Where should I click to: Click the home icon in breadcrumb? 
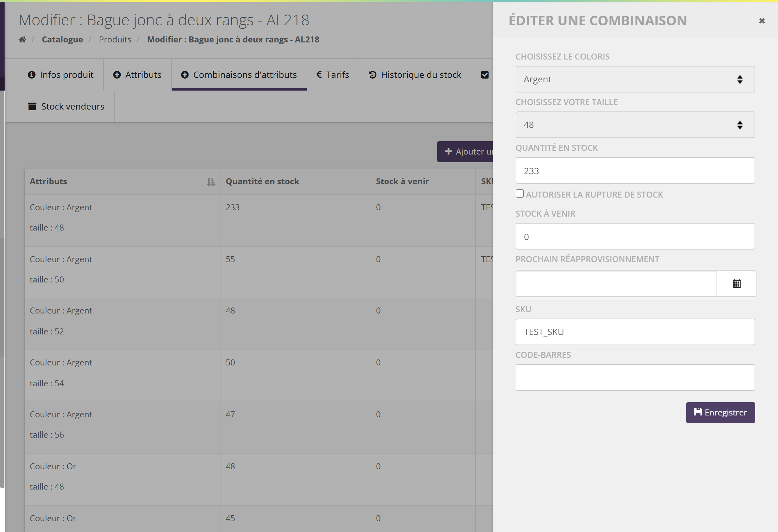coord(22,40)
